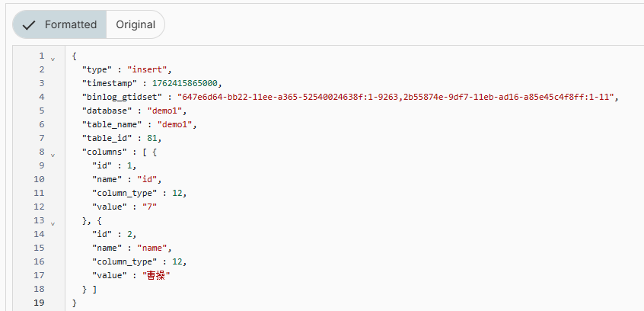Click the table_id value 81
The width and height of the screenshot is (644, 311).
pyautogui.click(x=155, y=138)
